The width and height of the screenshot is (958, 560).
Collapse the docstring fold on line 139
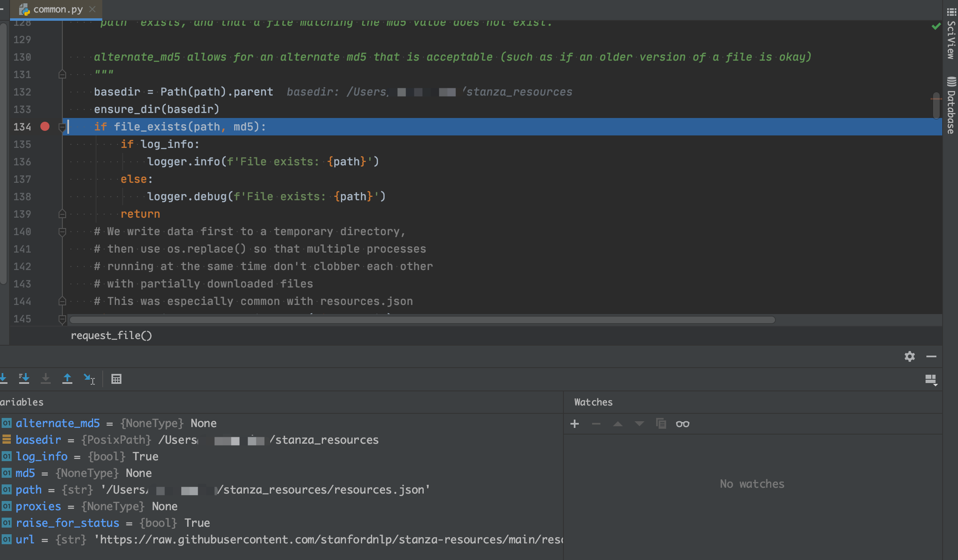(62, 214)
